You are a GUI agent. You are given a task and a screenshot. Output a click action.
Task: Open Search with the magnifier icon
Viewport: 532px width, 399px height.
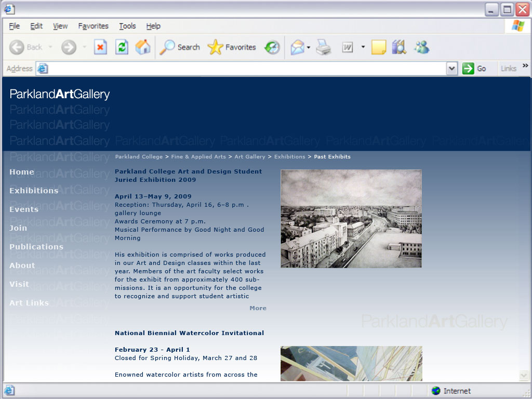pos(167,47)
